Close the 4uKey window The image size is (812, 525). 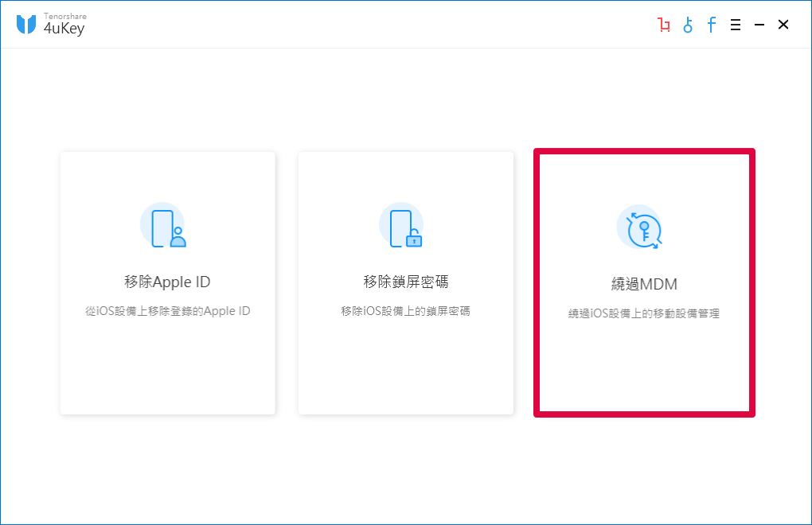point(783,25)
